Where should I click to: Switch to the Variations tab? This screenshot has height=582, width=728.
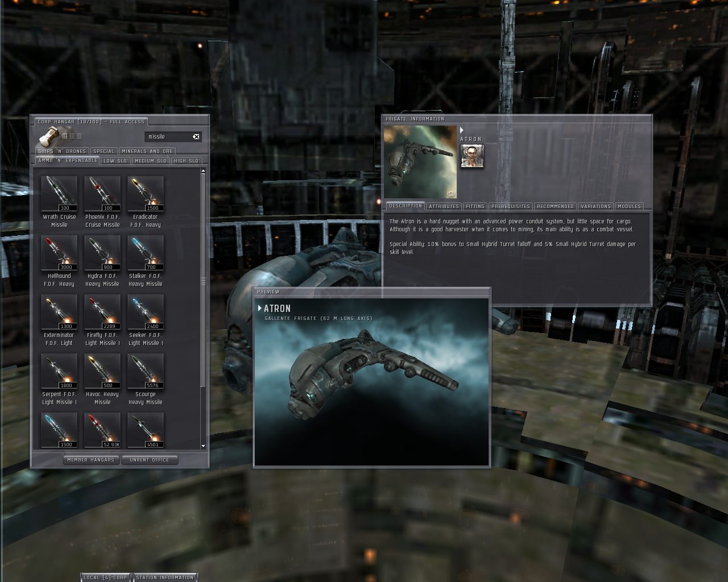coord(595,206)
